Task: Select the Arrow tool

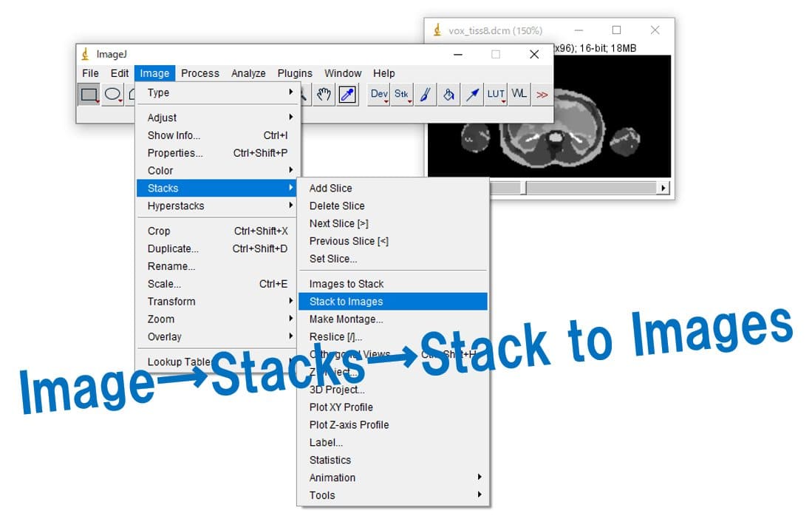Action: [x=472, y=95]
